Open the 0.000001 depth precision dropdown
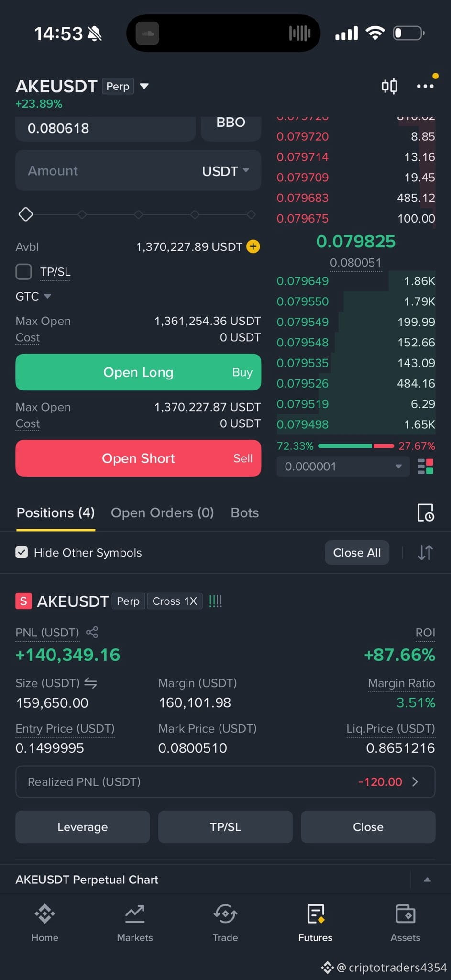451x980 pixels. point(343,467)
